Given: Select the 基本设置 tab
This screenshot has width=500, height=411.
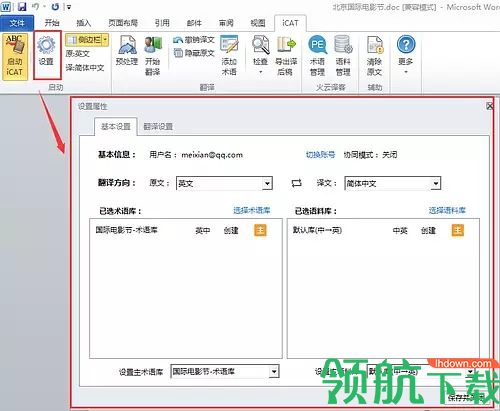Looking at the screenshot, I should [x=116, y=127].
